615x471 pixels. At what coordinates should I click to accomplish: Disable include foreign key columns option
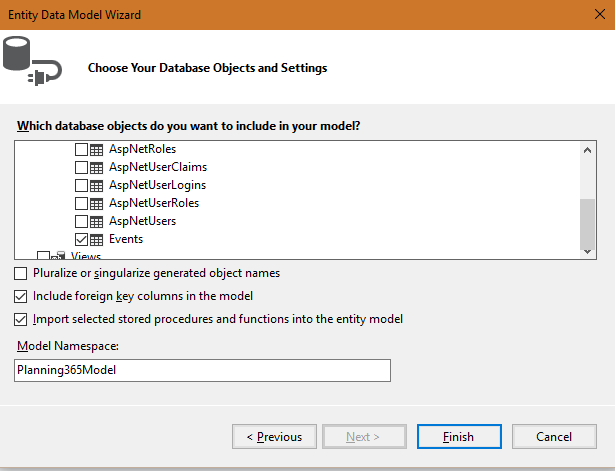(x=21, y=296)
